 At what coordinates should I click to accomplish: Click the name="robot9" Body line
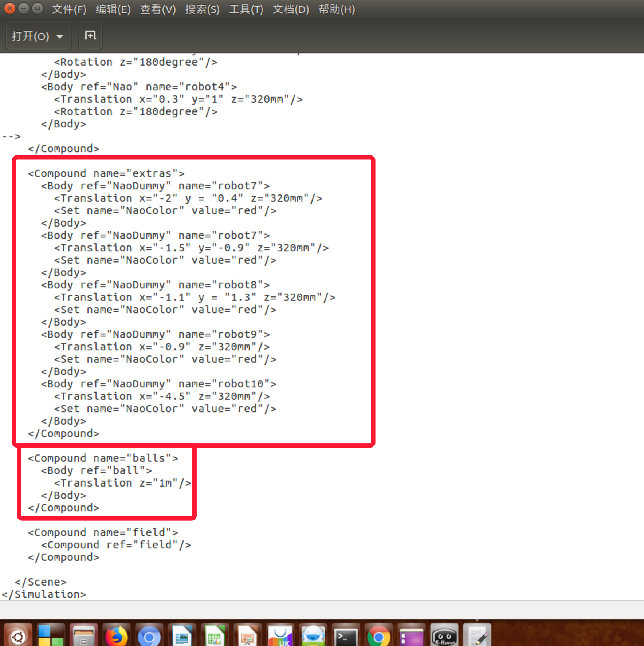(x=156, y=334)
